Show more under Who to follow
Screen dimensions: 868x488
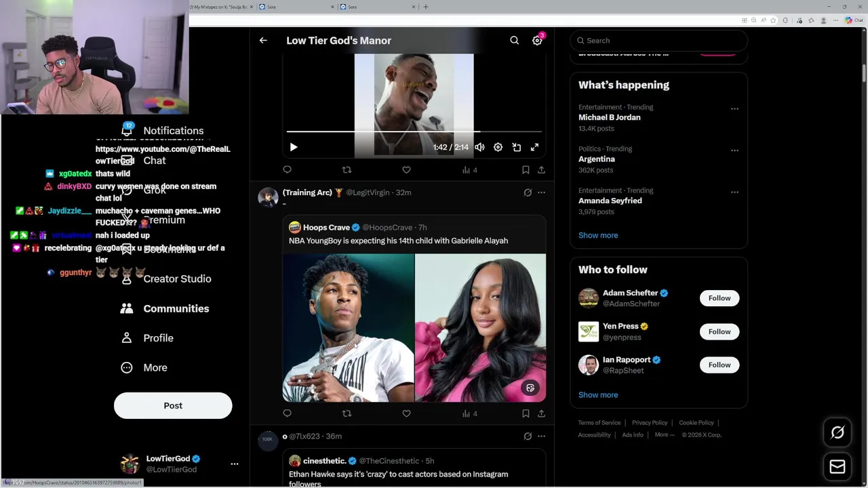[598, 394]
